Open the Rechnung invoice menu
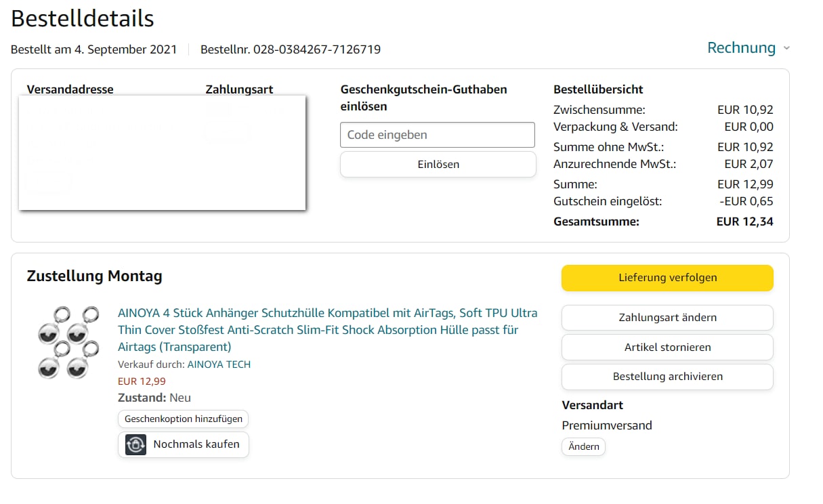Viewport: 823px width, 504px height. tap(741, 48)
